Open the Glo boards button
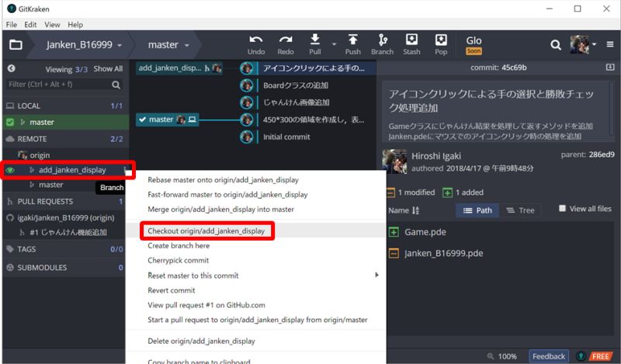621x364 pixels. click(474, 45)
